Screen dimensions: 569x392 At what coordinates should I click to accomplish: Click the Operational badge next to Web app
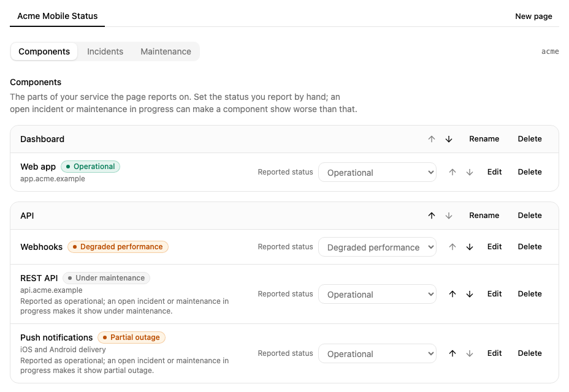90,167
